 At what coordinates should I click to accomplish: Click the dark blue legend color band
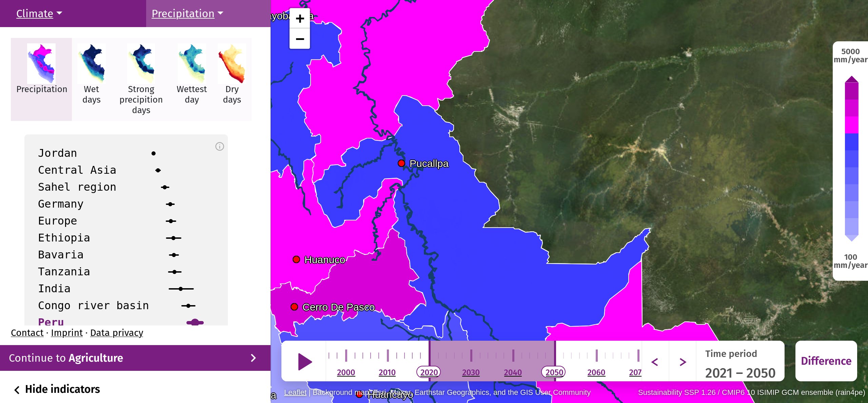tap(851, 142)
